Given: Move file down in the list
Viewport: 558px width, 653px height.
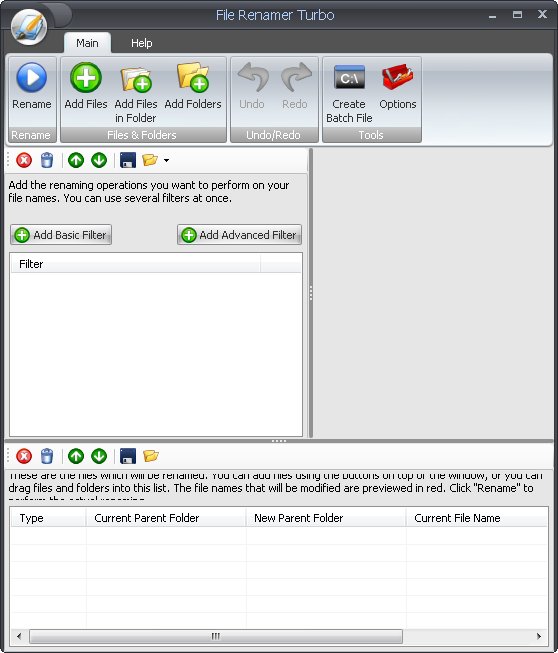Looking at the screenshot, I should point(99,456).
